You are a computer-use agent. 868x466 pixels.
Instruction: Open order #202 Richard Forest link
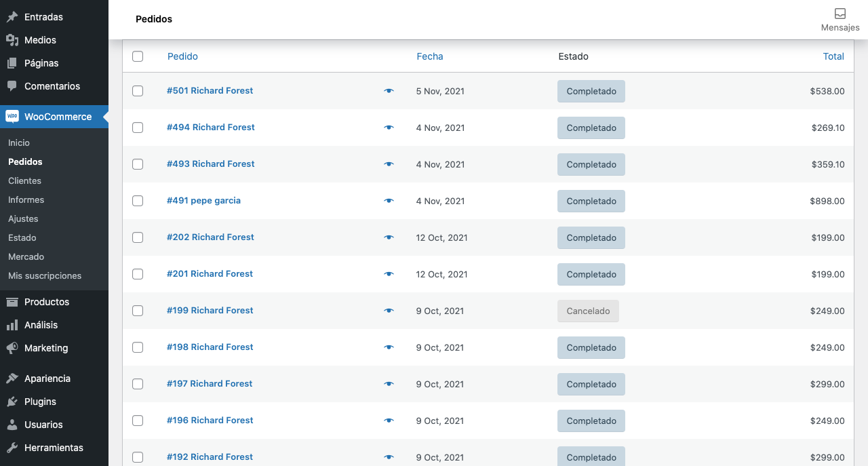click(x=210, y=237)
